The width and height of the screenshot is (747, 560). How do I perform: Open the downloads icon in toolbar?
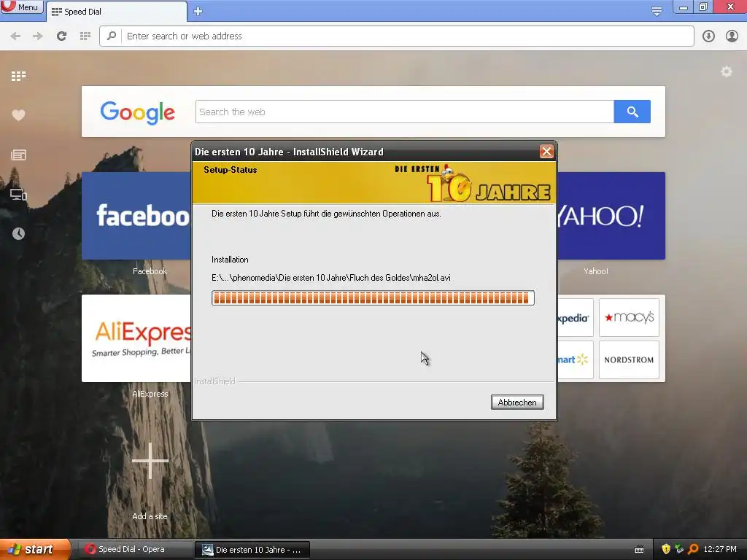708,36
